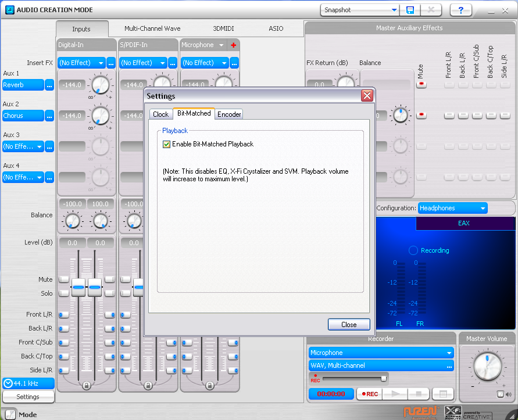Expand the Recorder Microphone source dropdown

(x=448, y=353)
